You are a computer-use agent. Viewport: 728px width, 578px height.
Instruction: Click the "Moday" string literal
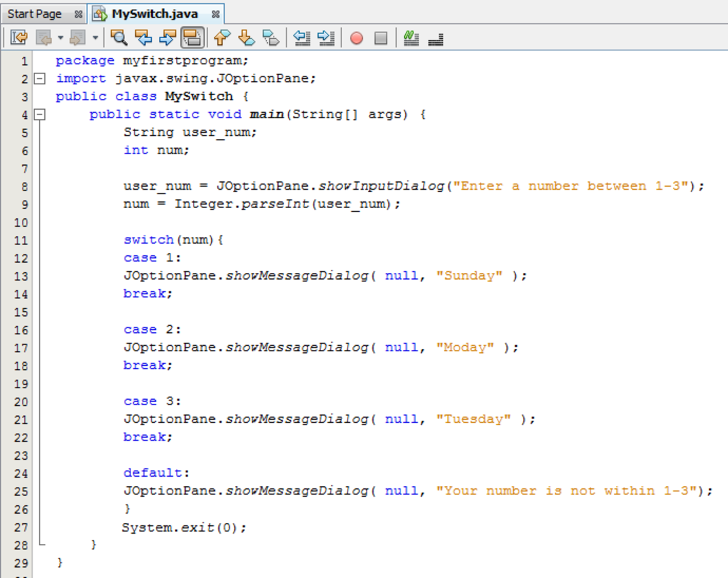[465, 348]
